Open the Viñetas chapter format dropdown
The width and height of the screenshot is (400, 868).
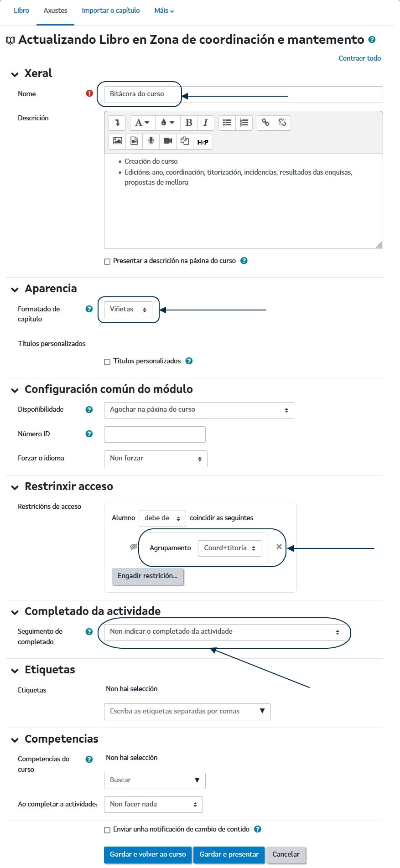click(x=128, y=310)
